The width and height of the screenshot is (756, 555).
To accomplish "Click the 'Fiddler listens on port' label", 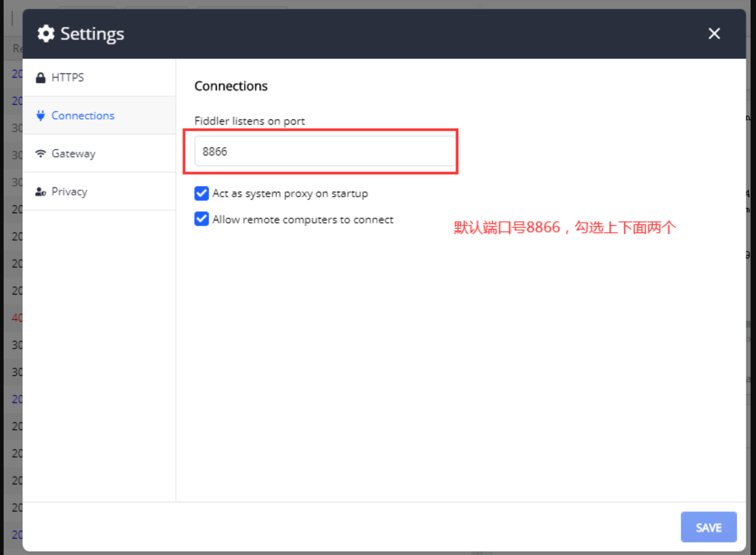I will (x=250, y=121).
